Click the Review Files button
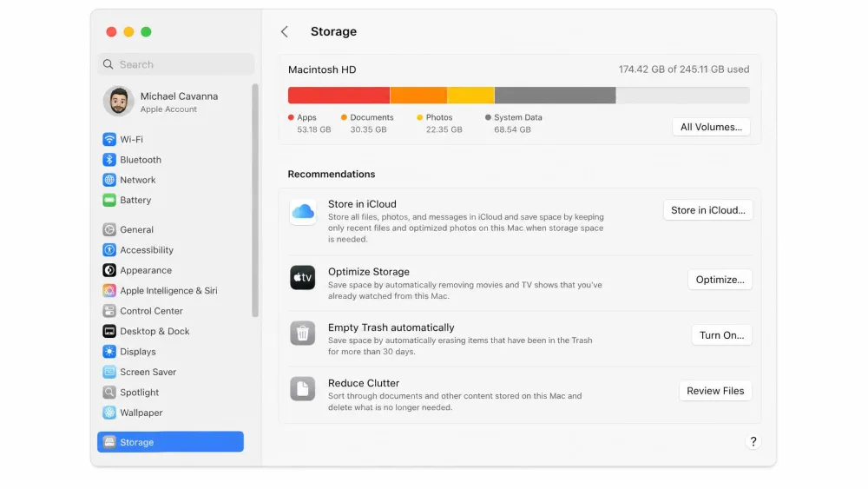 715,391
